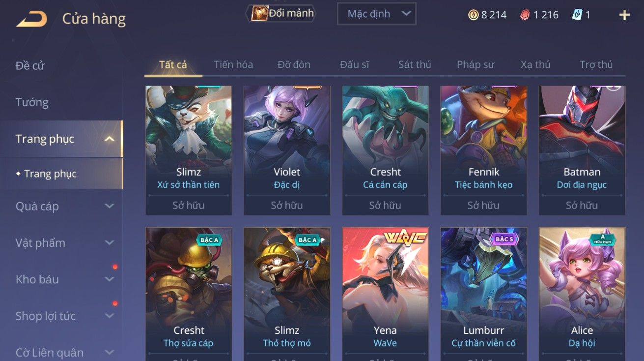This screenshot has width=644, height=361.
Task: Switch to the Sát thủ tab
Action: (x=415, y=64)
